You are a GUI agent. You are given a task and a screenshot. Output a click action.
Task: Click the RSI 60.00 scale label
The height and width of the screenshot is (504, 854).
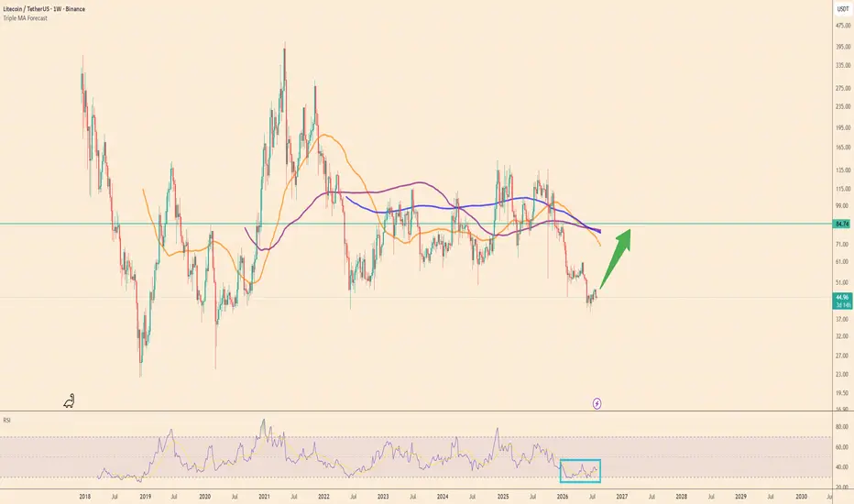843,447
